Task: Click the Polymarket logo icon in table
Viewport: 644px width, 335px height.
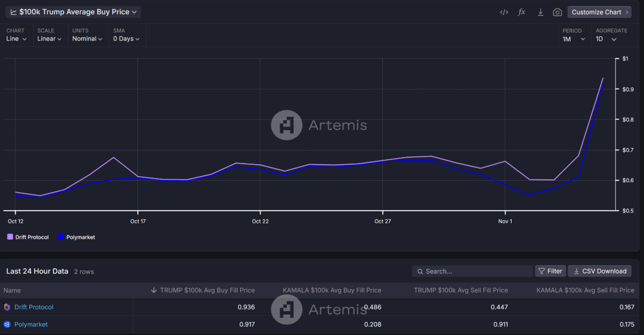Action: coord(7,324)
